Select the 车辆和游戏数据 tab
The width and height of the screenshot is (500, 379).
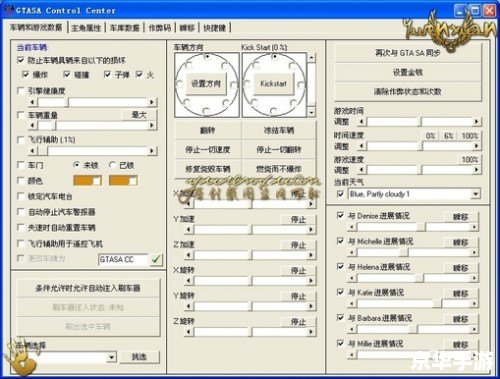[x=36, y=27]
